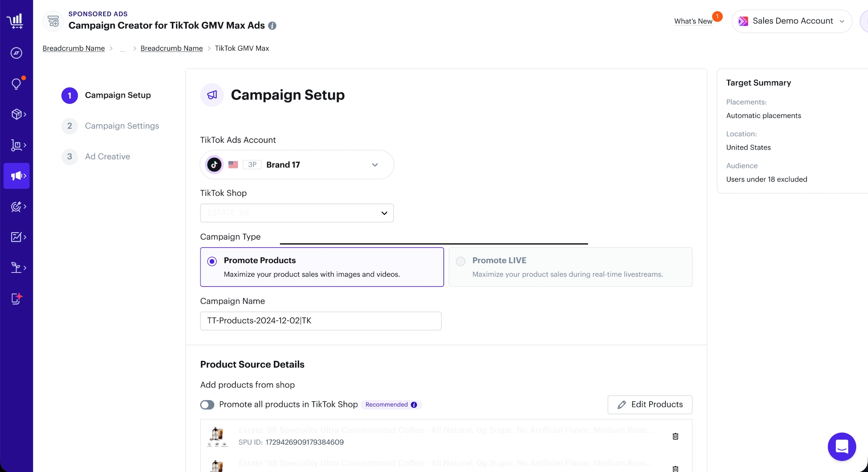Viewport: 868px width, 472px height.
Task: Click the Campaign Name text field
Action: [320, 321]
